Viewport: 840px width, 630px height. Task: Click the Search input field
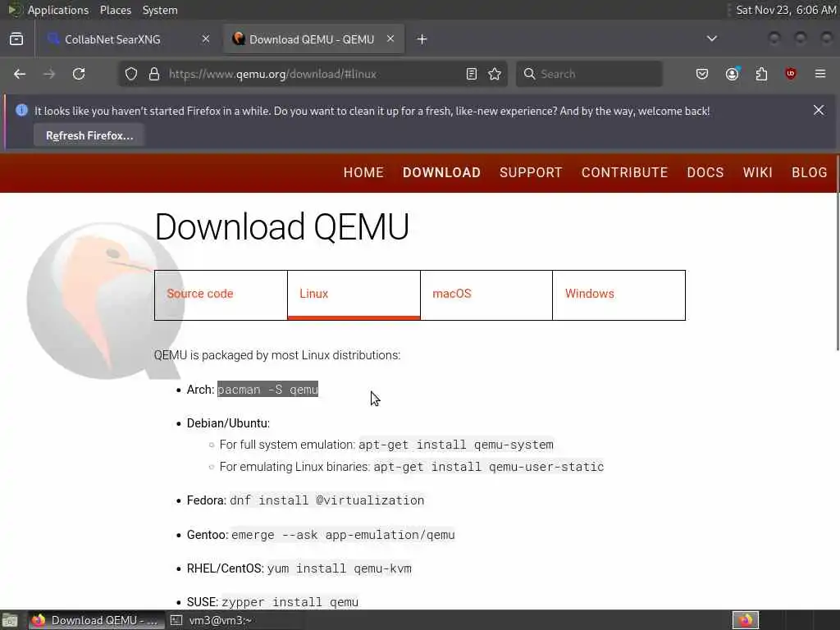coord(589,74)
